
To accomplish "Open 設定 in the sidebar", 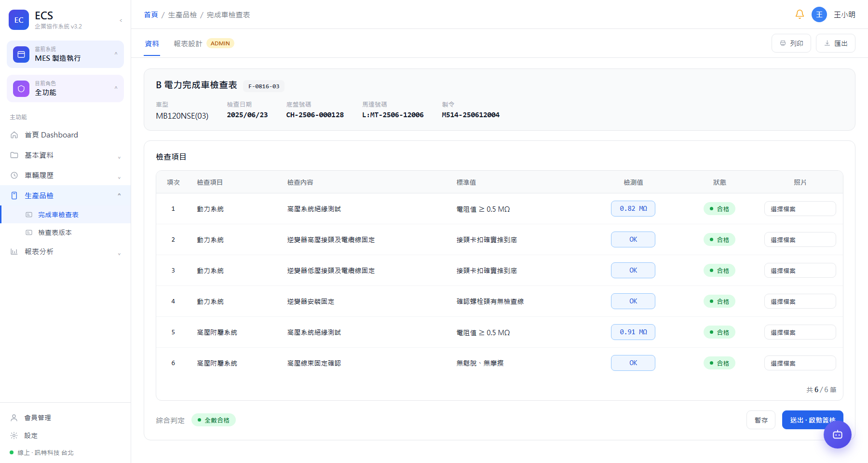I will click(x=65, y=436).
